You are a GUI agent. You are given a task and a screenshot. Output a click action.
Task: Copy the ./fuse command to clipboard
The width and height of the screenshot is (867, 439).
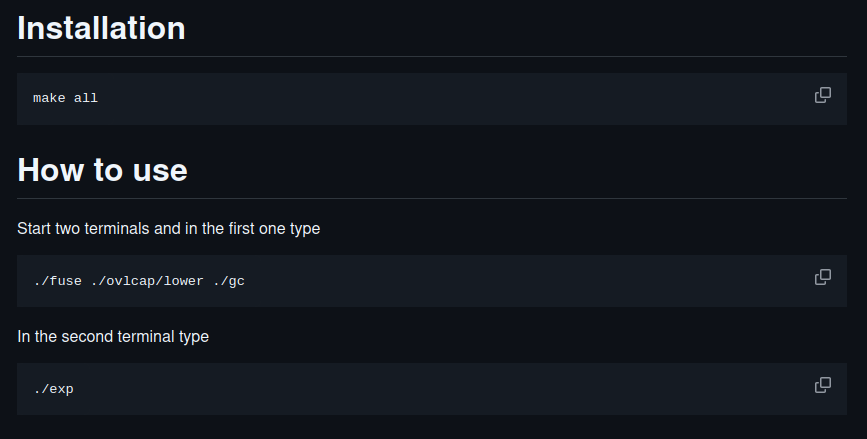point(823,277)
